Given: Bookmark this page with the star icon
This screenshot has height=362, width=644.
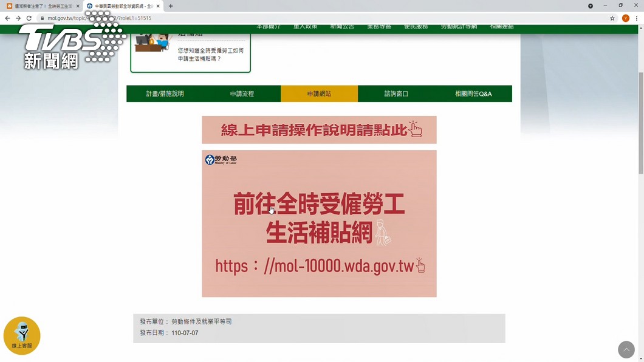Looking at the screenshot, I should pos(612,18).
